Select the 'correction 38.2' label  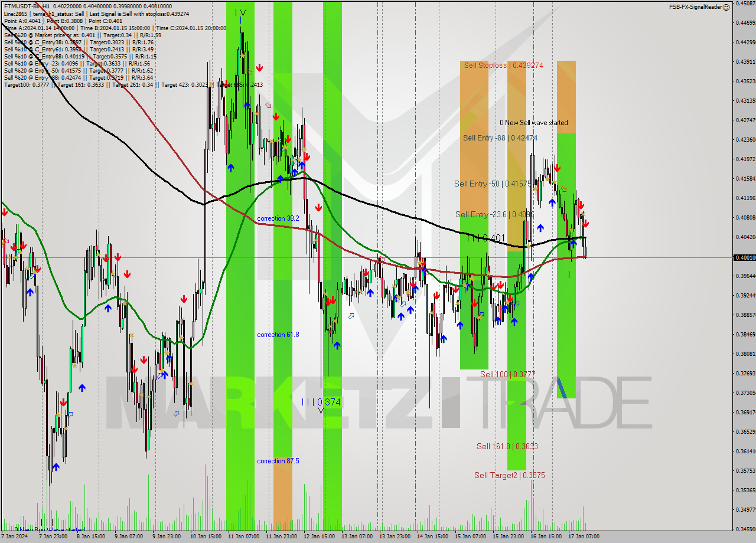[x=278, y=218]
